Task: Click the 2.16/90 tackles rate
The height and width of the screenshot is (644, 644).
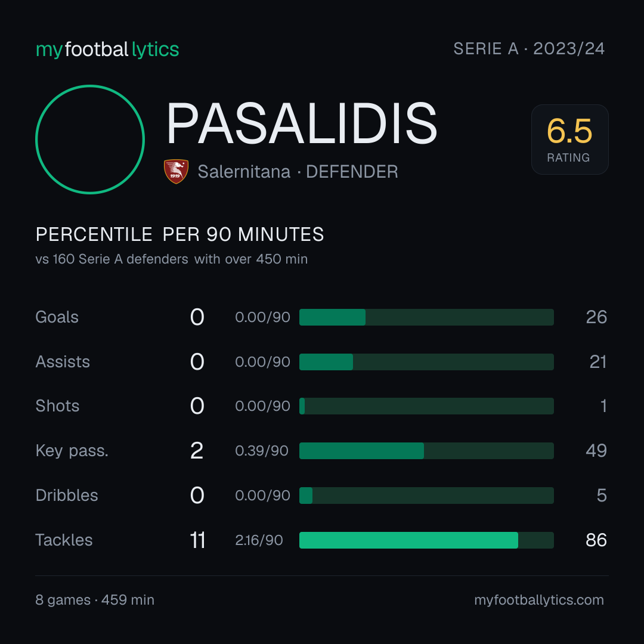Action: (x=259, y=540)
